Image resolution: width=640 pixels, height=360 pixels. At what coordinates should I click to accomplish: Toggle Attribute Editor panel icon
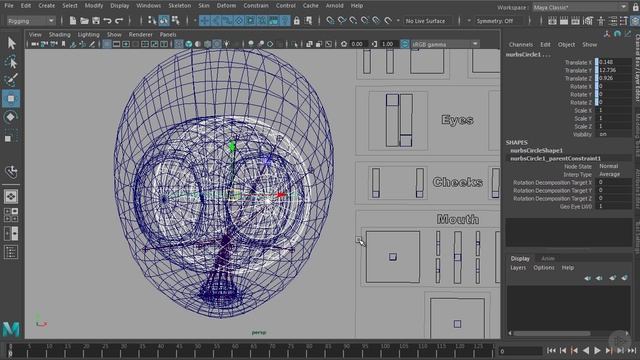tap(613, 20)
